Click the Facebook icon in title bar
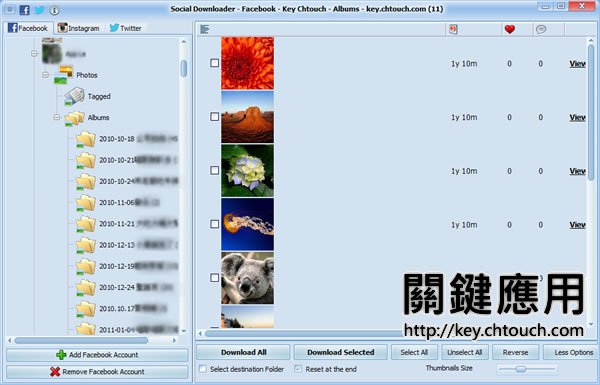This screenshot has height=385, width=600. (x=24, y=10)
